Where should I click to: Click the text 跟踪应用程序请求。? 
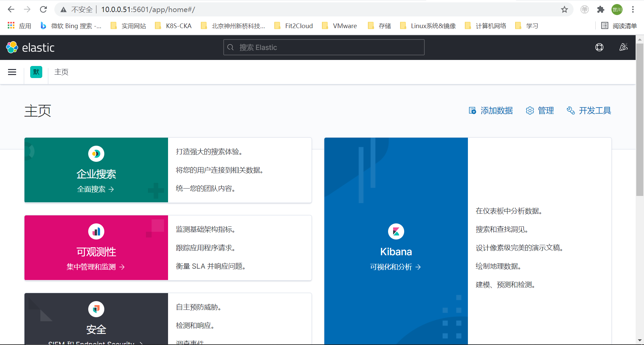pyautogui.click(x=206, y=248)
